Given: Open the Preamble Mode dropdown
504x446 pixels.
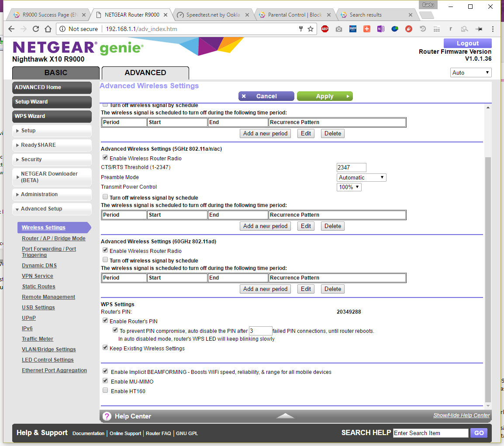Looking at the screenshot, I should [362, 177].
